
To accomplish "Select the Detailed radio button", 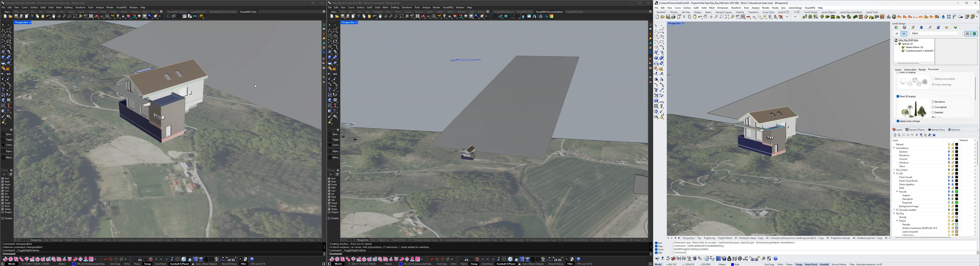I will point(933,113).
